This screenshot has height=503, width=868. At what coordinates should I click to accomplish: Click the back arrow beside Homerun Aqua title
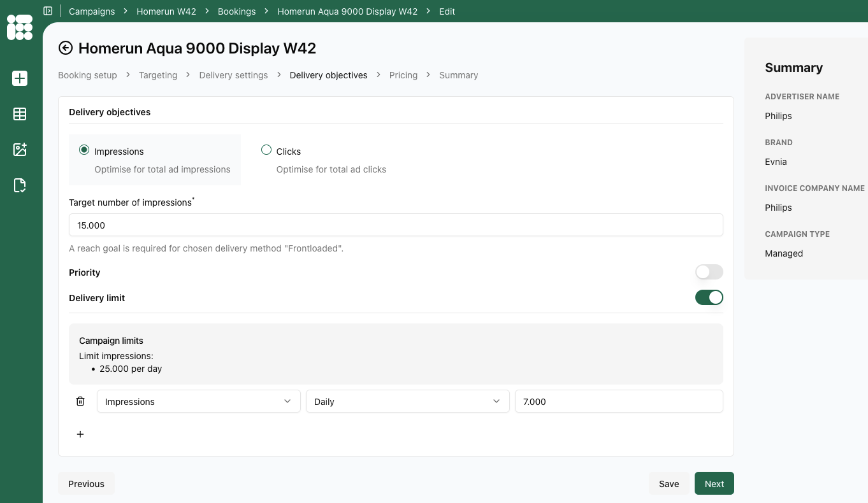[66, 48]
